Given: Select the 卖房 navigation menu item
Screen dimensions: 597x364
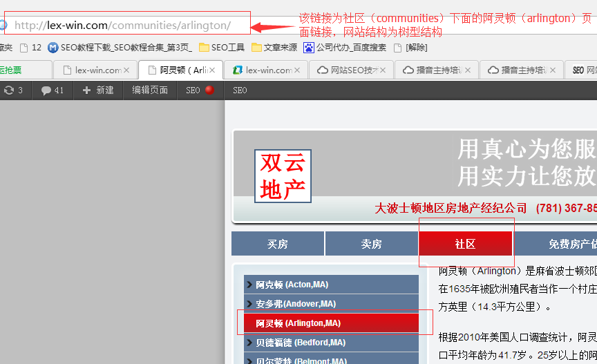Looking at the screenshot, I should pyautogui.click(x=371, y=244).
